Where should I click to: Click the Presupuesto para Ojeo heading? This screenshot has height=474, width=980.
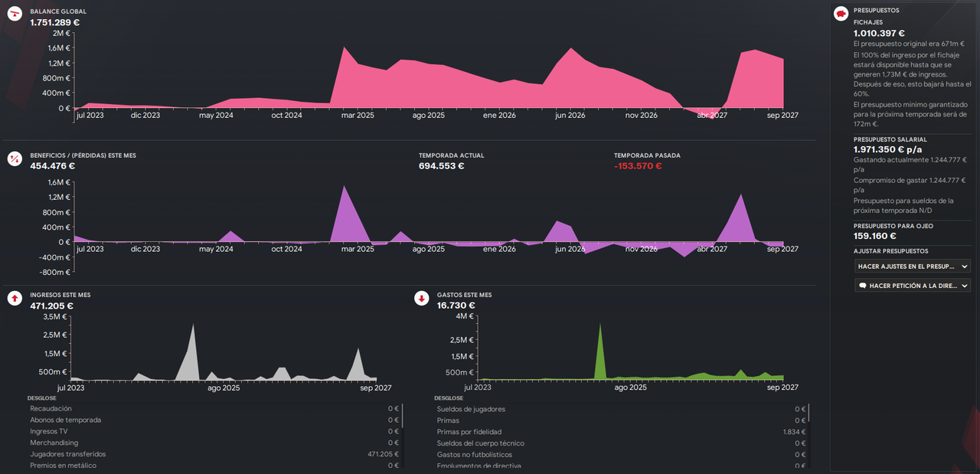pyautogui.click(x=893, y=226)
